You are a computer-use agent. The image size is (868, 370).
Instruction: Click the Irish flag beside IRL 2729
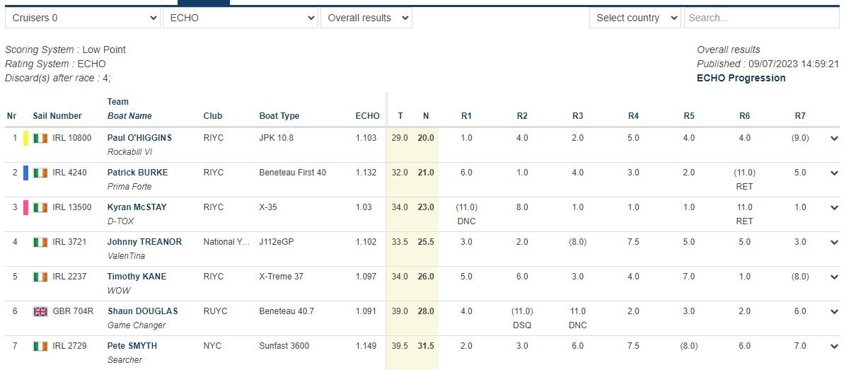(x=40, y=346)
